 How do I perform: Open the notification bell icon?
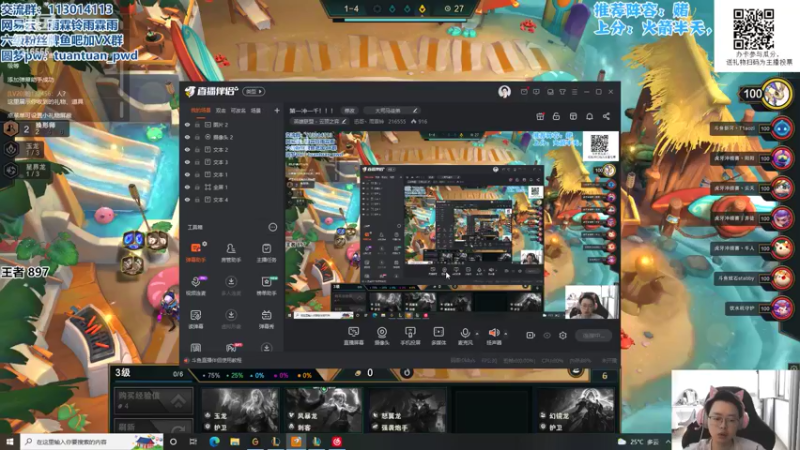(x=589, y=116)
